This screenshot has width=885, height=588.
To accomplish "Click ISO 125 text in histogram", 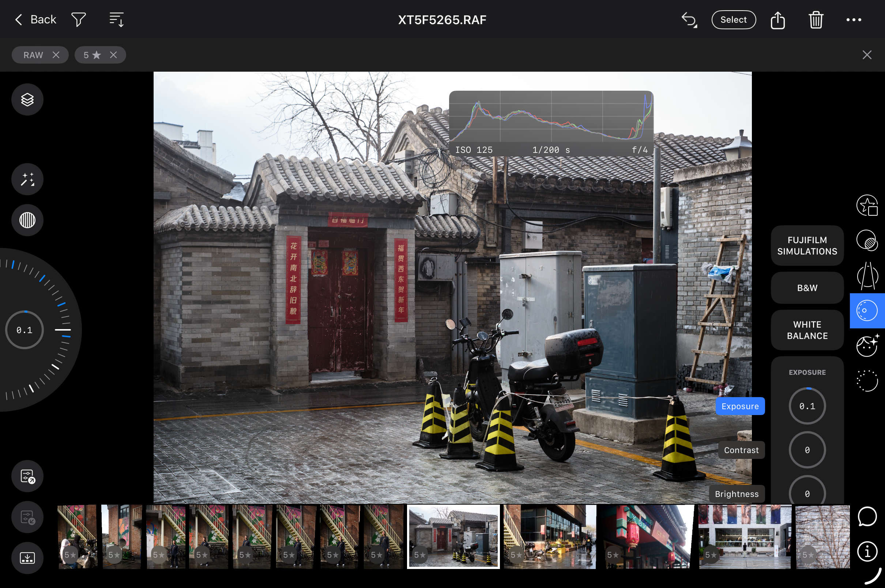I will (474, 150).
